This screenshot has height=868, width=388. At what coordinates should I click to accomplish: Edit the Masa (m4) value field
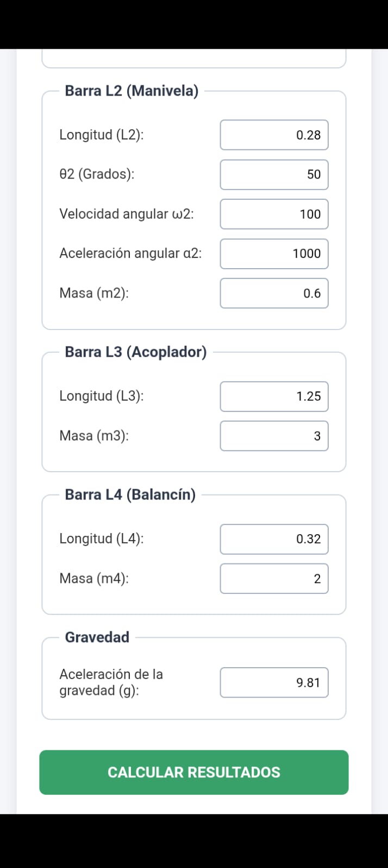[x=274, y=579]
